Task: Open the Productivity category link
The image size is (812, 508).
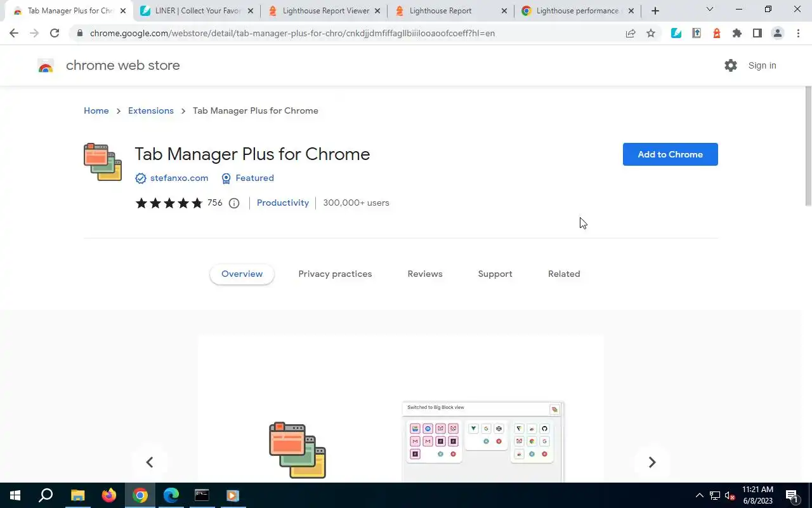Action: point(283,203)
